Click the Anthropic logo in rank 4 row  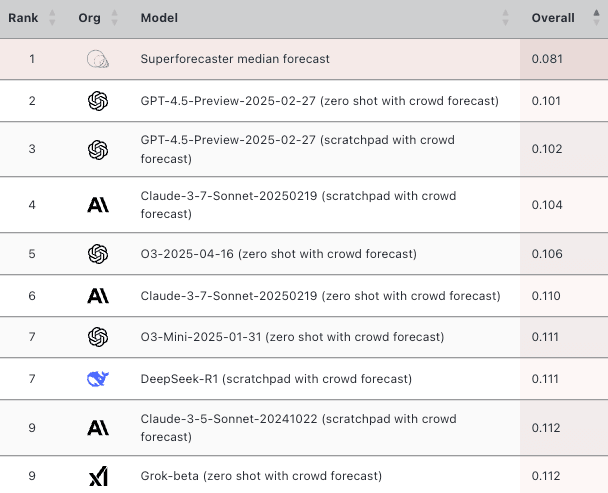97,205
